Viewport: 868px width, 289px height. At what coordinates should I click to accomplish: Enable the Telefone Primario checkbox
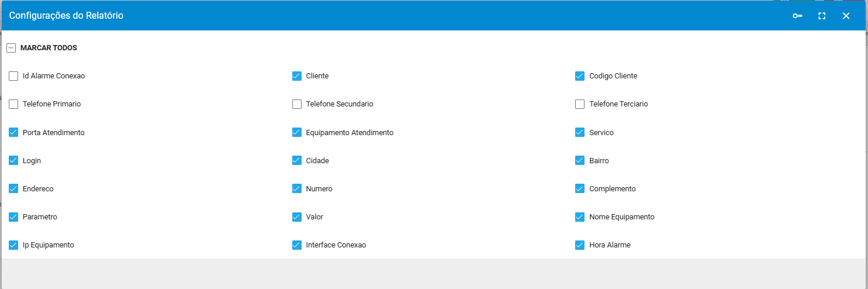click(x=13, y=104)
